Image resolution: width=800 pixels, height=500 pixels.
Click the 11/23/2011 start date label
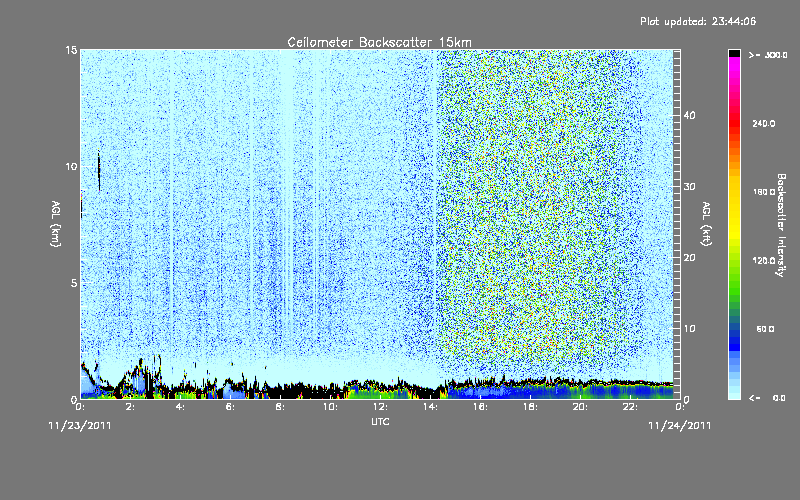point(80,426)
